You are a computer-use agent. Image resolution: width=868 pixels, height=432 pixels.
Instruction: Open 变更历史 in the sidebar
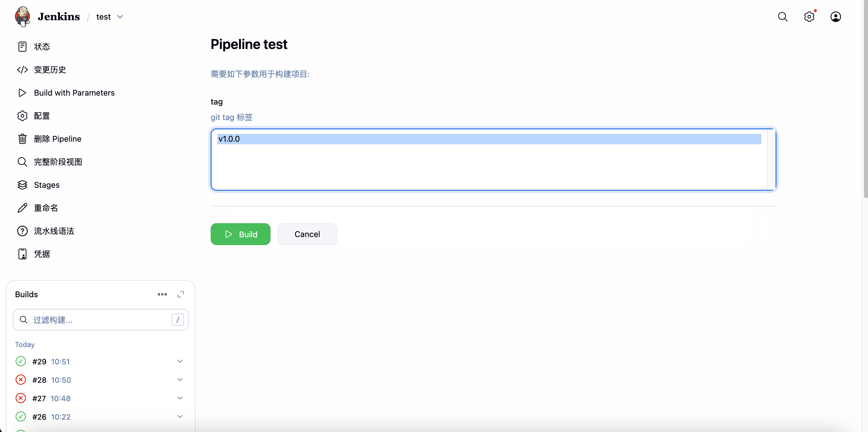(x=50, y=70)
